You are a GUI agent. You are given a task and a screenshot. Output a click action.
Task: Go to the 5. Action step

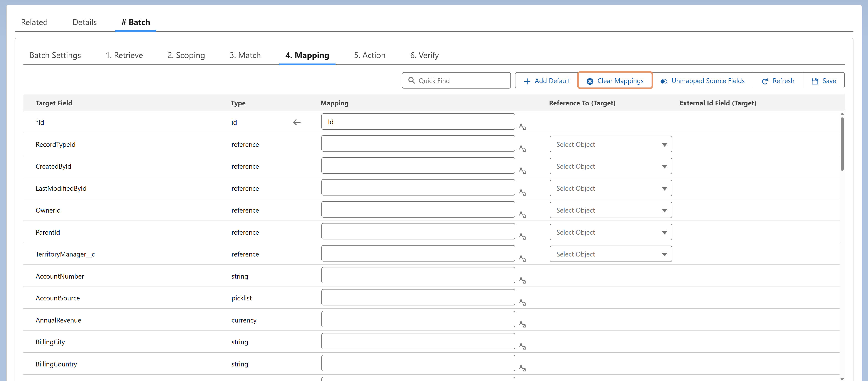pyautogui.click(x=369, y=55)
